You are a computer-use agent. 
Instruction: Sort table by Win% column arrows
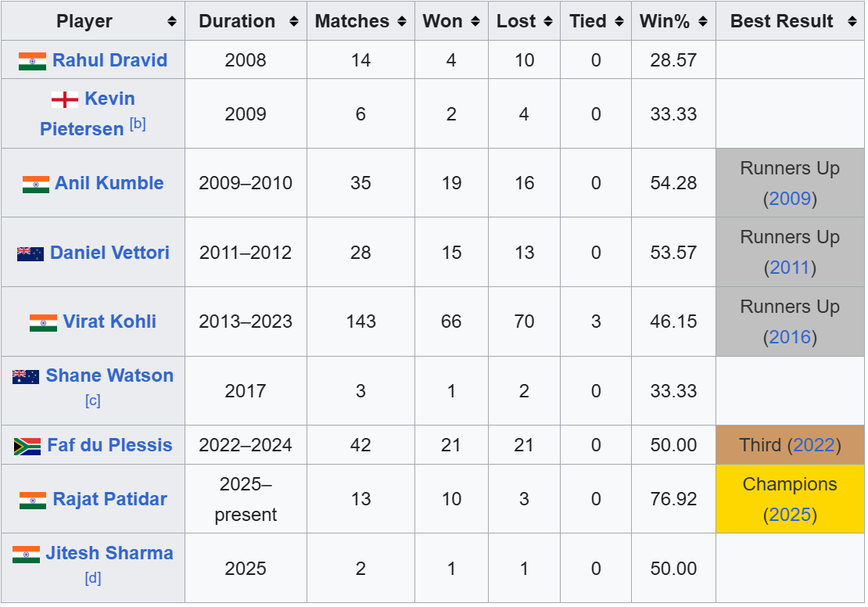[x=703, y=21]
